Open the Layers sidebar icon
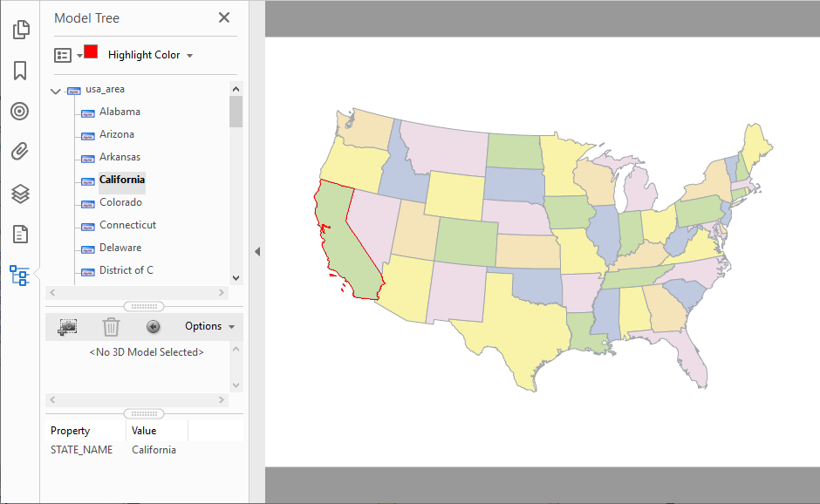Image resolution: width=820 pixels, height=504 pixels. click(x=20, y=194)
